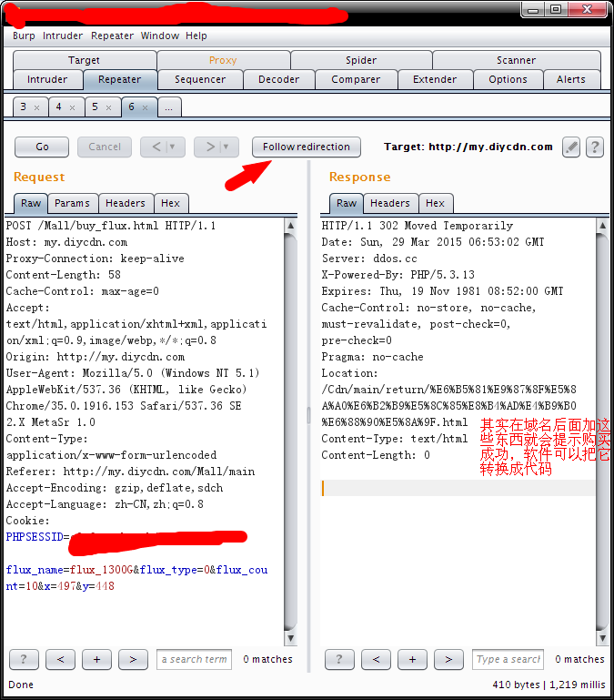
Task: Click the plus button under Request pane
Action: [x=96, y=659]
